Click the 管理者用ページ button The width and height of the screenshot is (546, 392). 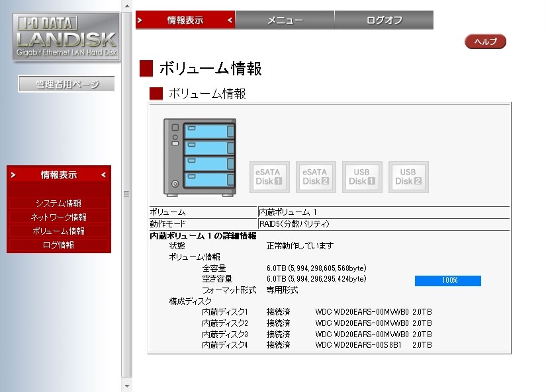tap(66, 84)
